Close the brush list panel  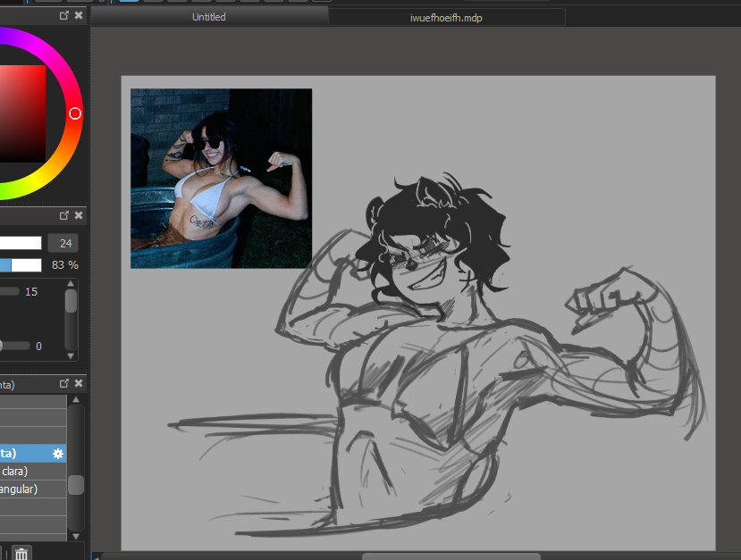pyautogui.click(x=79, y=383)
